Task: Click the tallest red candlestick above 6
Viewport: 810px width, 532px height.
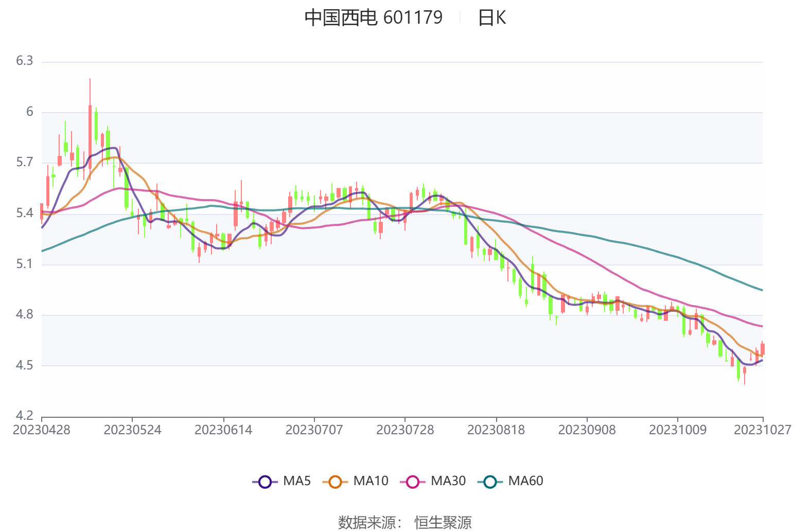Action: [90, 129]
